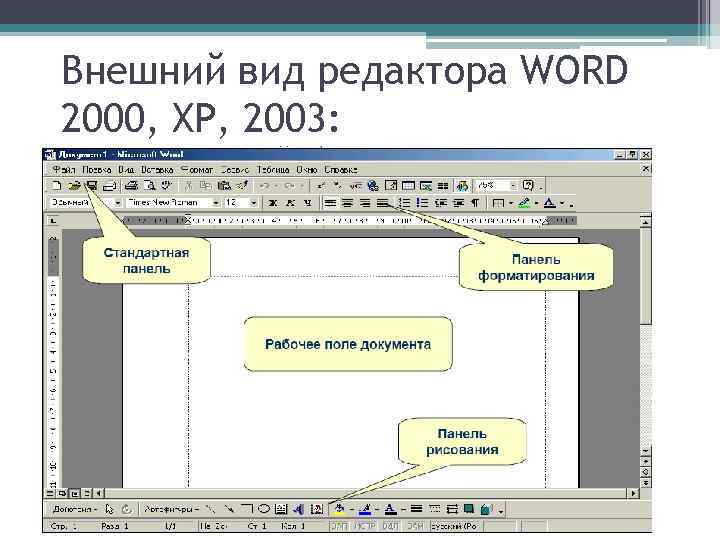Select line style in drawing toolbar
720x540 pixels.
pos(416,509)
